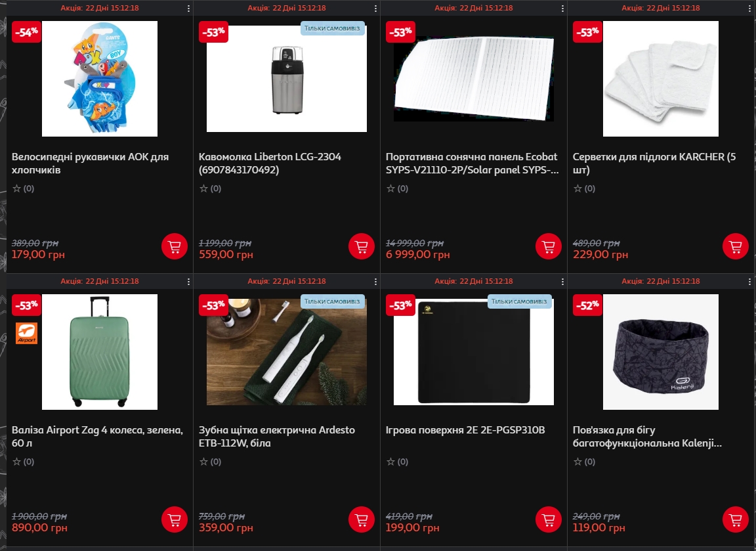Add Ardesto electric toothbrush to cart
The image size is (756, 551).
(362, 519)
